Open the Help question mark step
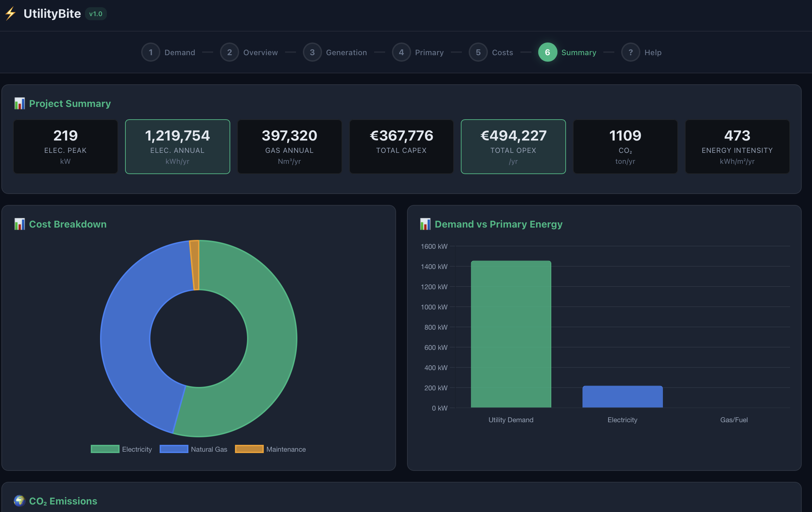Viewport: 812px width, 512px height. 630,52
